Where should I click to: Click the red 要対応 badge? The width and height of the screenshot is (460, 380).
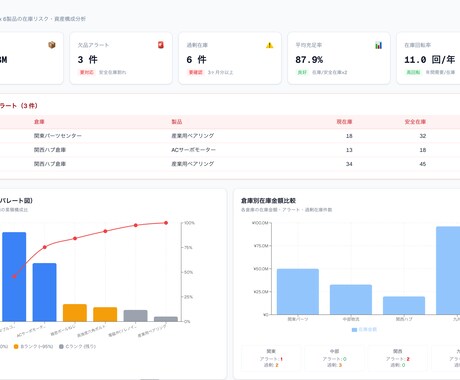click(87, 72)
